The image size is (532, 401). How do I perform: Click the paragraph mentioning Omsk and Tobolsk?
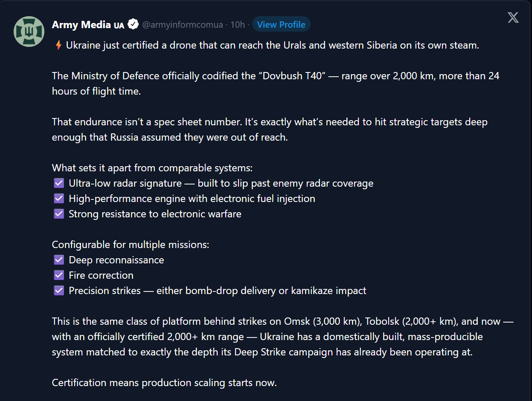pyautogui.click(x=283, y=337)
